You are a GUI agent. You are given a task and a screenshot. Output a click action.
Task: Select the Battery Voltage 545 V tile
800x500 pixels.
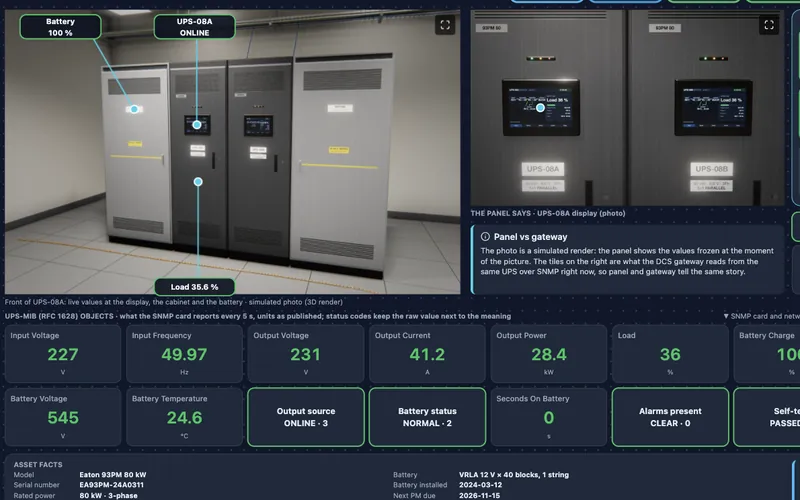(x=63, y=417)
